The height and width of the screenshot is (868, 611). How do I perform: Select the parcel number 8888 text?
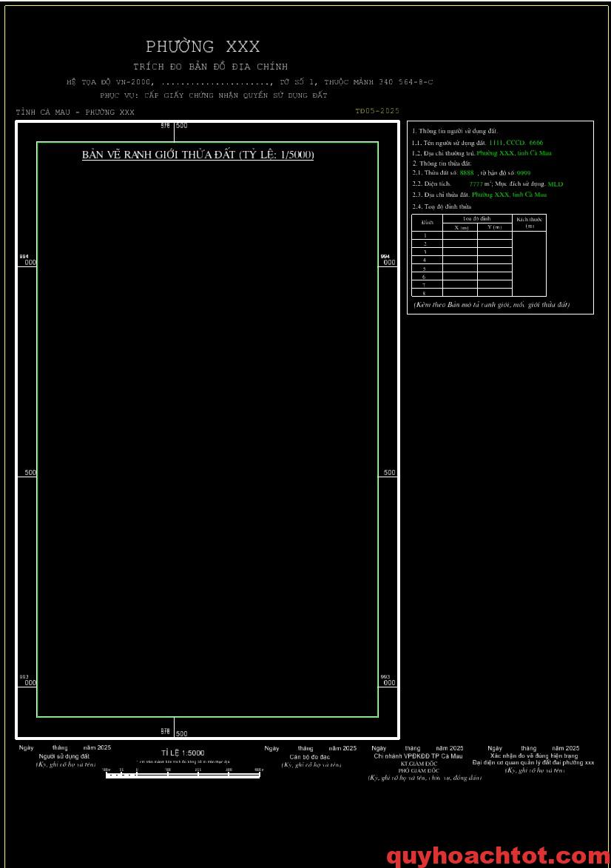467,172
